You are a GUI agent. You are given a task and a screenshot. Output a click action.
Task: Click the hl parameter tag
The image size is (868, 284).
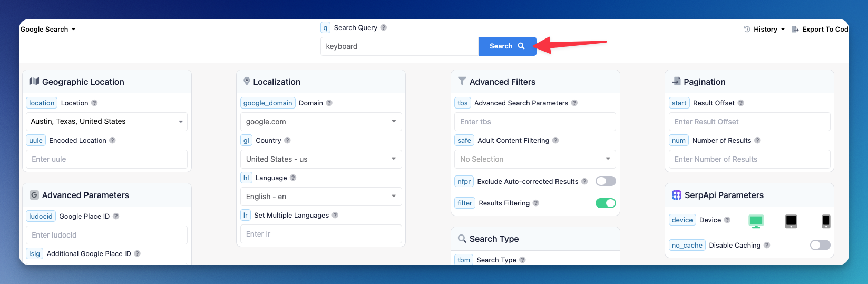point(246,178)
